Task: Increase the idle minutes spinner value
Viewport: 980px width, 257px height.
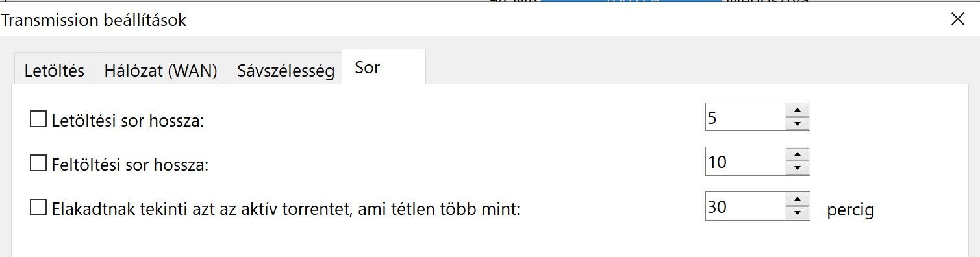Action: tap(797, 199)
